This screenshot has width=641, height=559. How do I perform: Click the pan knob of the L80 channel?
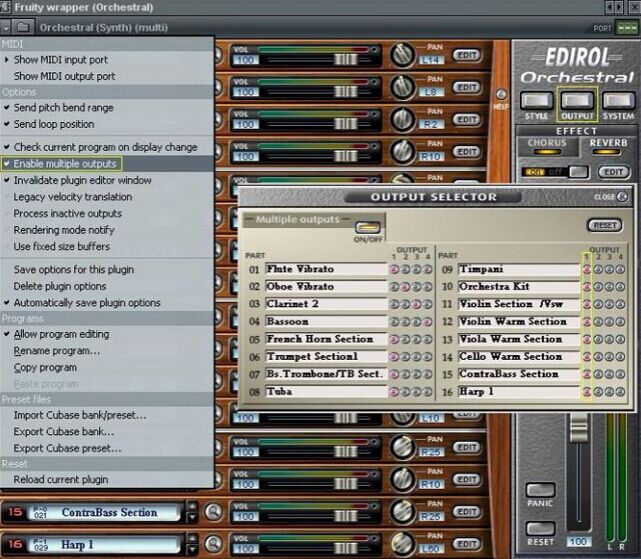402,544
